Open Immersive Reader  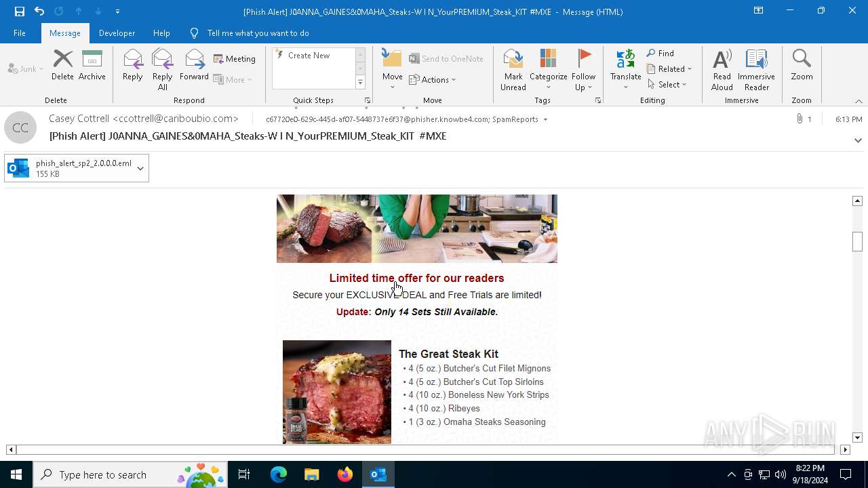tap(757, 70)
